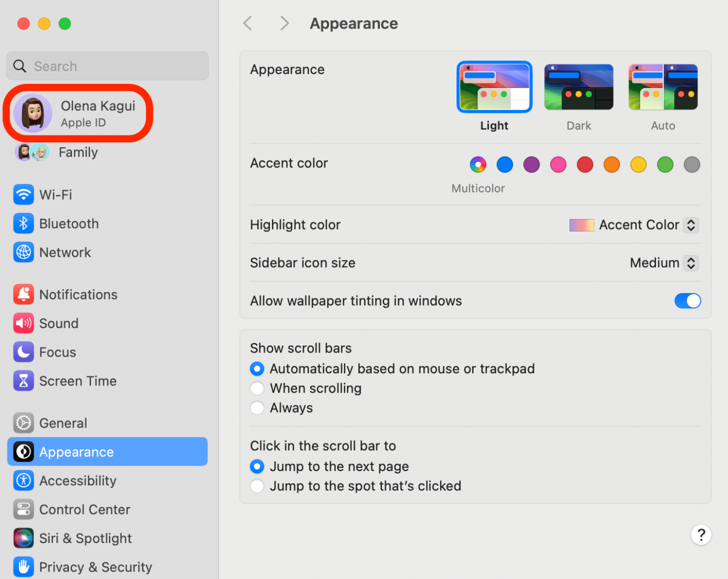
Task: Click the help question mark button
Action: [701, 535]
